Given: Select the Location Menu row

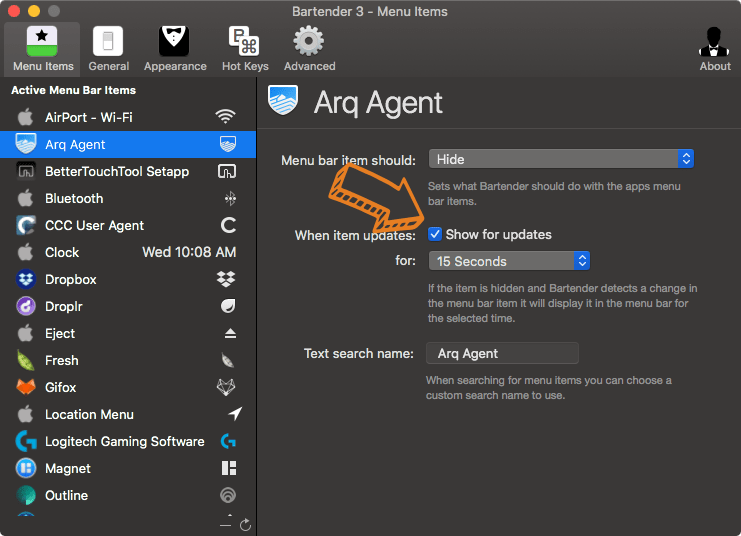Looking at the screenshot, I should (128, 415).
